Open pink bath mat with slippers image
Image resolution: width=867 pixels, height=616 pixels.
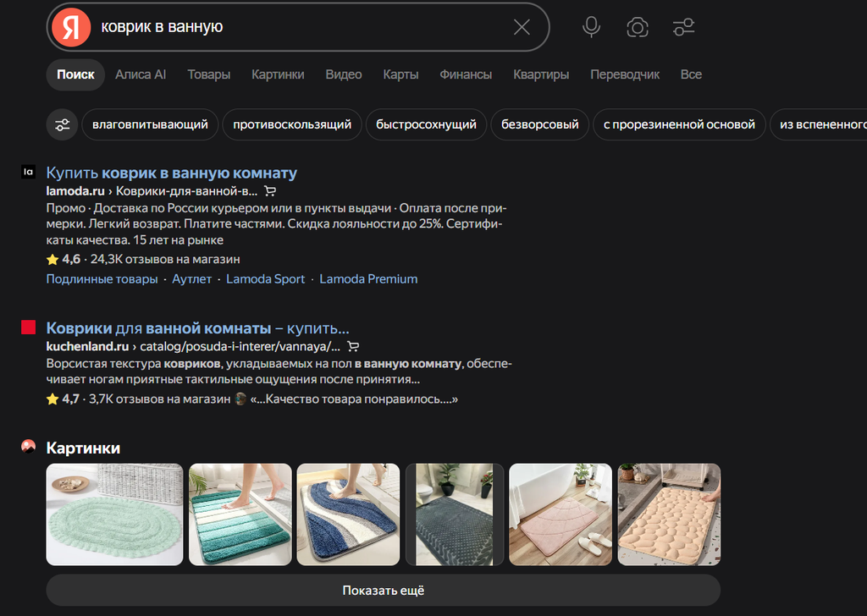[x=561, y=514]
